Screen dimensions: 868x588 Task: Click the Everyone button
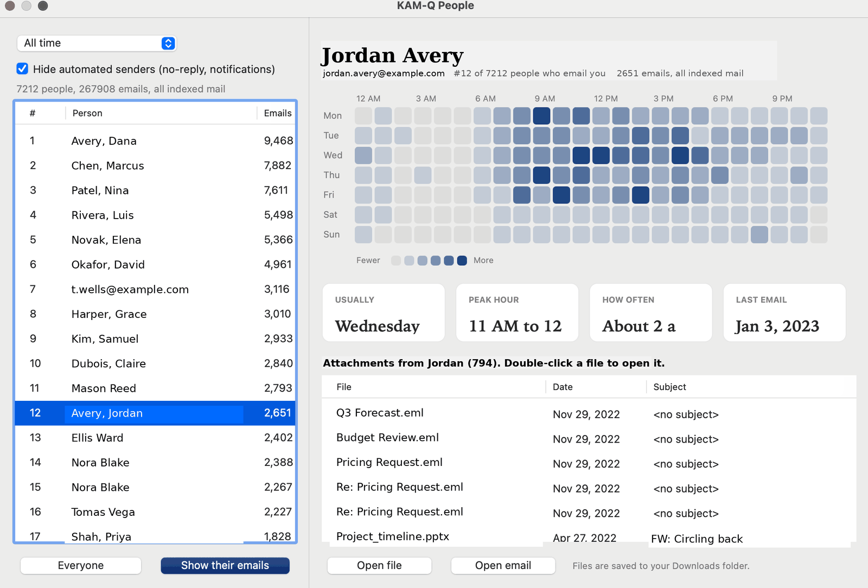coord(81,565)
